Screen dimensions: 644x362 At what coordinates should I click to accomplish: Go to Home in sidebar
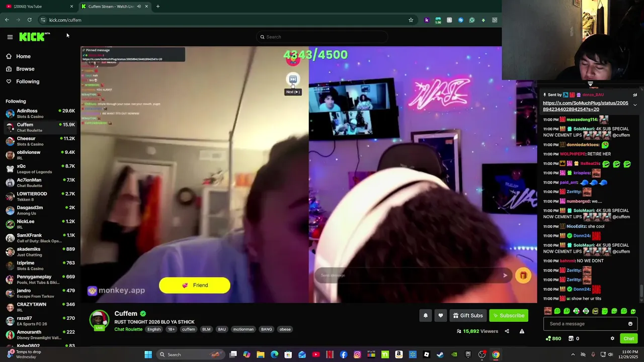tap(18, 56)
